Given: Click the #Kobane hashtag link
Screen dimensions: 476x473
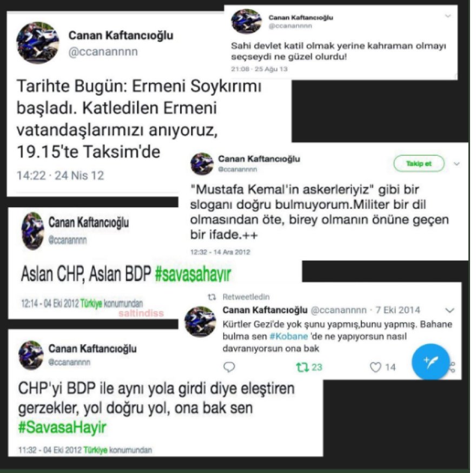Looking at the screenshot, I should (289, 336).
